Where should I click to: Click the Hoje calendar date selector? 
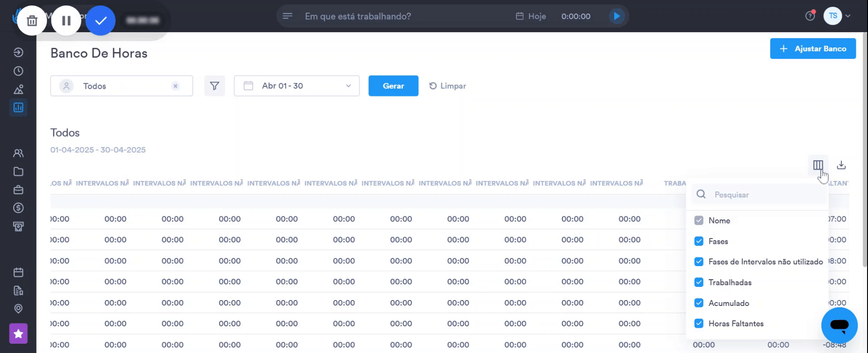tap(531, 16)
